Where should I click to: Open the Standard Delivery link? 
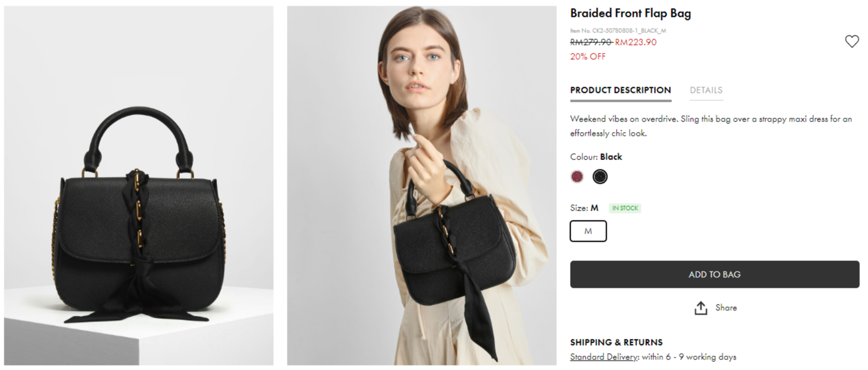click(604, 357)
